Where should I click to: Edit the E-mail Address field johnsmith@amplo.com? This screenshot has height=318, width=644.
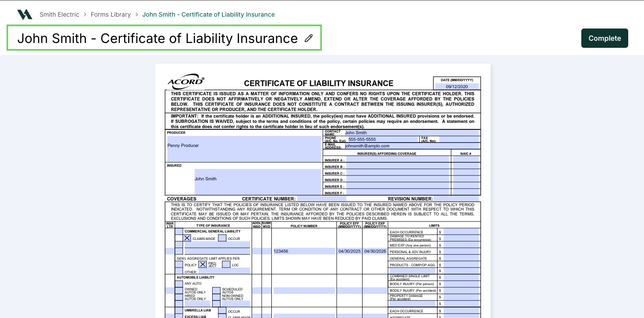pos(412,146)
